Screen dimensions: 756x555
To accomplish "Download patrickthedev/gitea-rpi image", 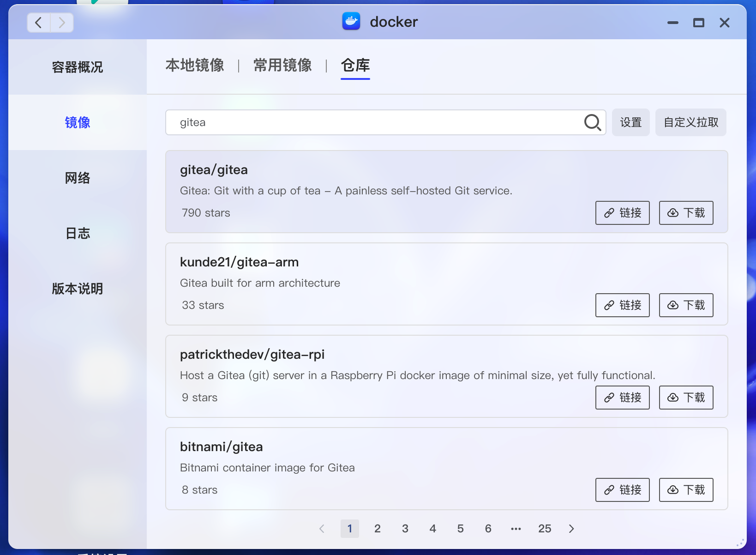I will coord(686,398).
